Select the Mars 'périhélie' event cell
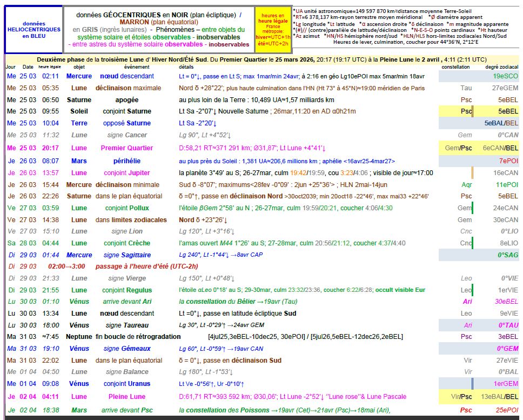The image size is (523, 420). point(127,161)
